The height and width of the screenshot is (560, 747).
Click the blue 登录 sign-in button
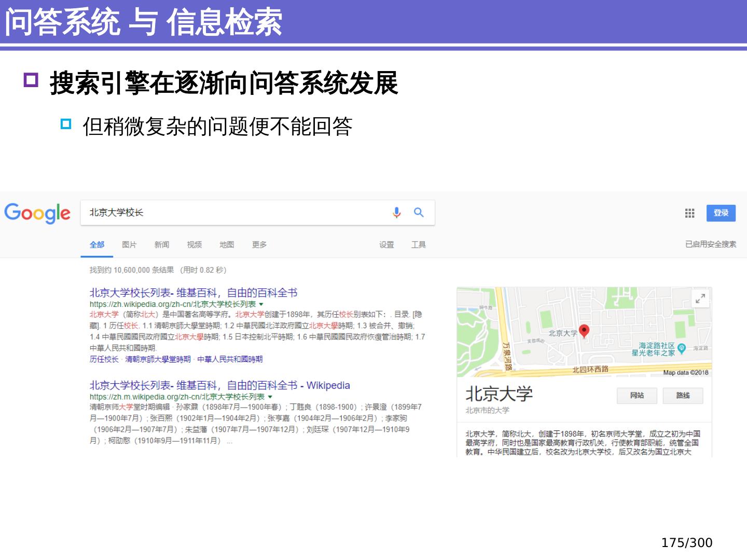721,213
